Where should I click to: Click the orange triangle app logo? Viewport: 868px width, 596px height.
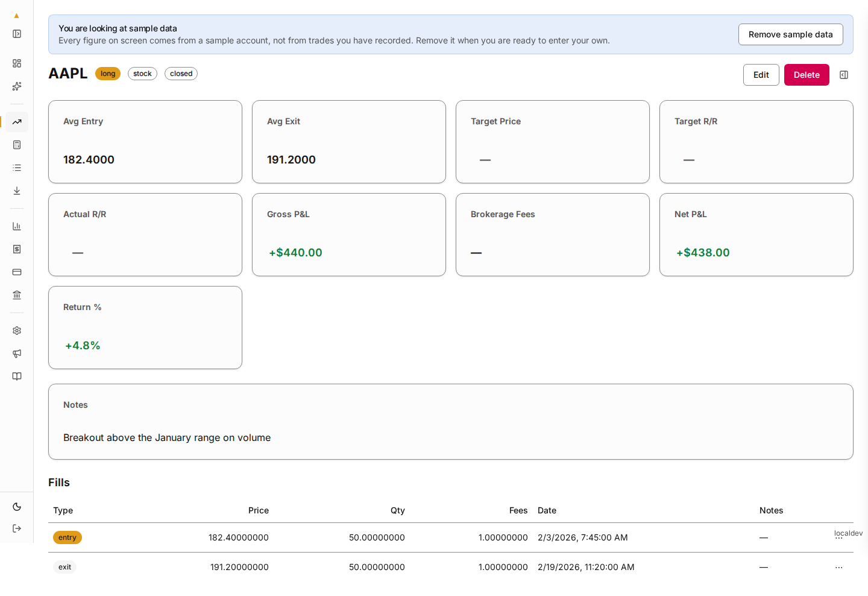click(16, 16)
